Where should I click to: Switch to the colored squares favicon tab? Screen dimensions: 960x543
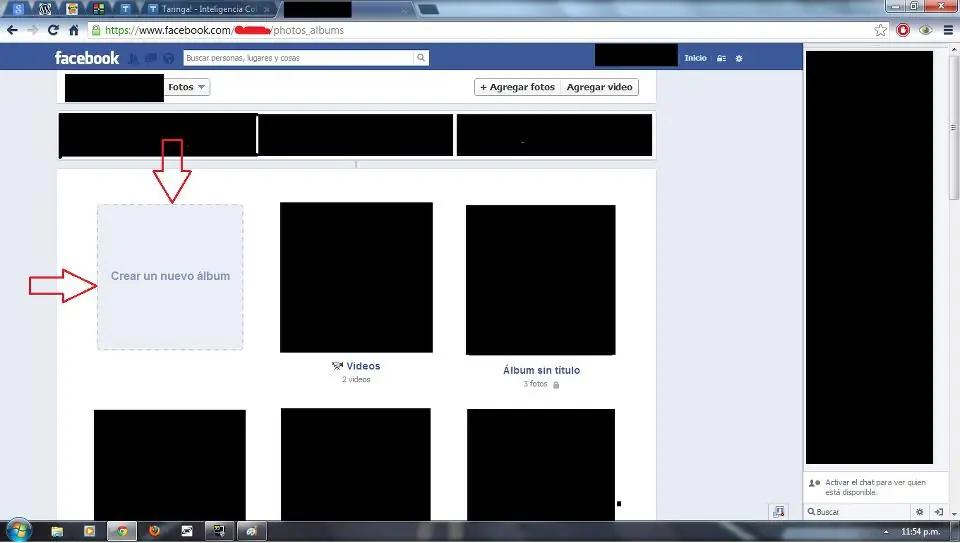click(99, 9)
